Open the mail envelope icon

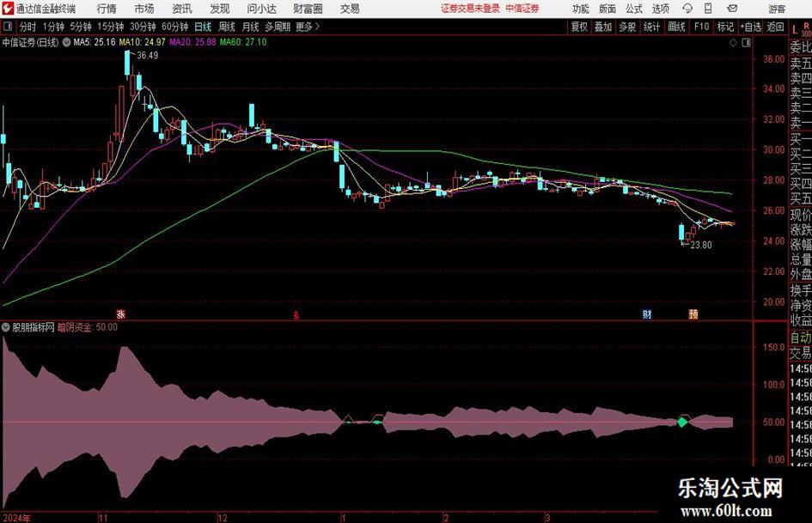732,9
